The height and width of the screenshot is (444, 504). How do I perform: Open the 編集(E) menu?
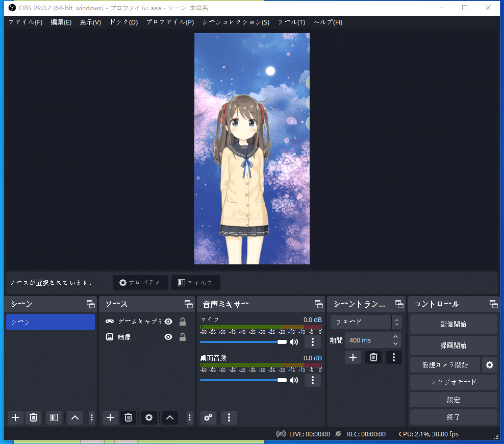point(61,22)
